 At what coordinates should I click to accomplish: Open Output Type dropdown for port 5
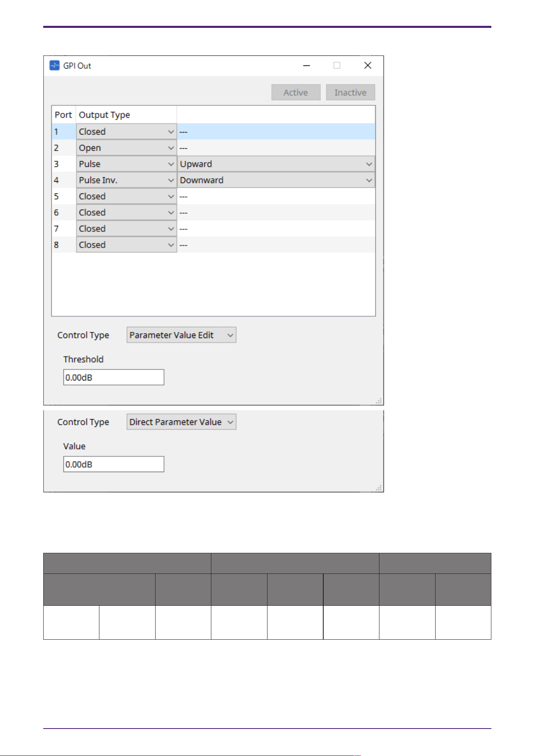coord(126,196)
